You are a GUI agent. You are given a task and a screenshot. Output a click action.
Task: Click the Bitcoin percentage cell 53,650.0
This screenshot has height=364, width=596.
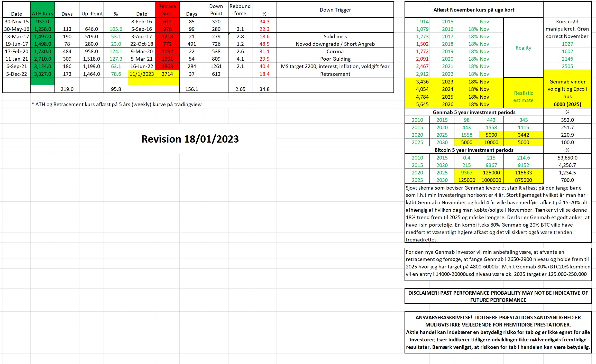567,158
